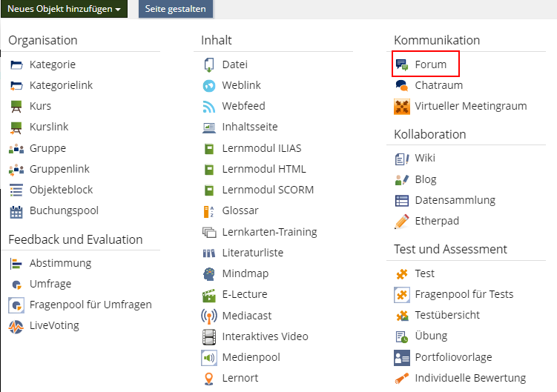Click the Webfeed RSS icon
The image size is (557, 392).
pos(208,106)
